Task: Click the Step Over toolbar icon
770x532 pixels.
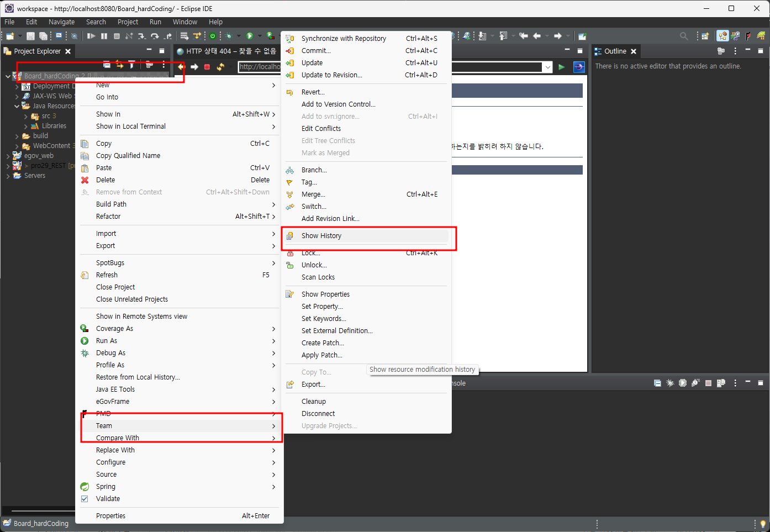Action: 154,36
